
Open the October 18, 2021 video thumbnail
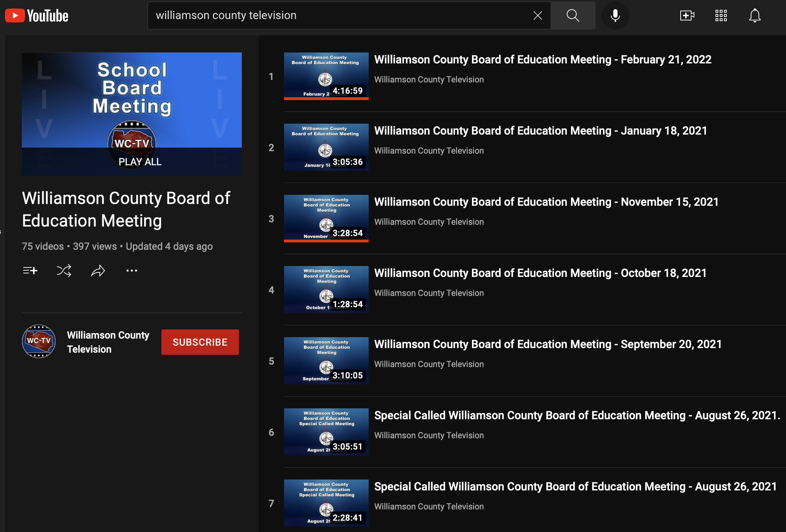point(326,290)
